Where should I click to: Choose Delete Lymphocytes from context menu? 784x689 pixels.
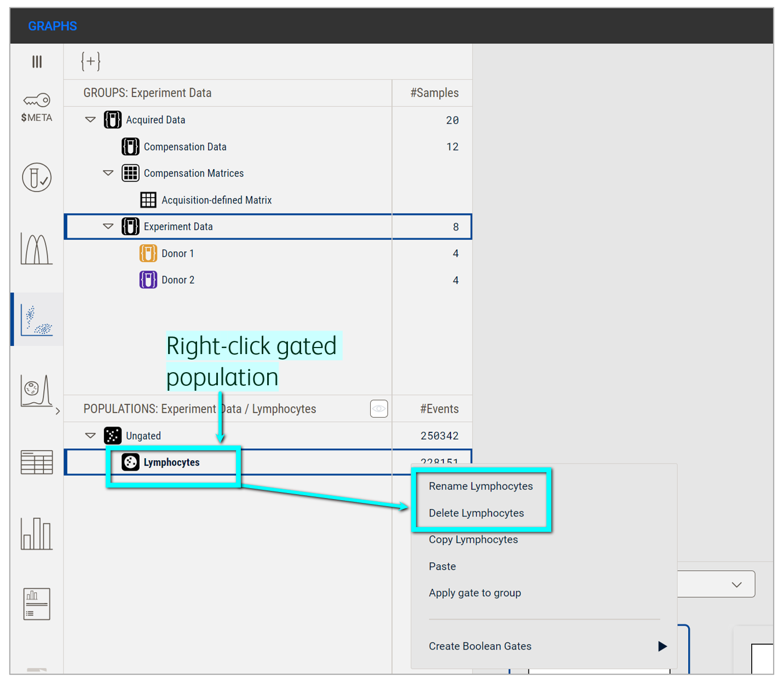coord(476,513)
